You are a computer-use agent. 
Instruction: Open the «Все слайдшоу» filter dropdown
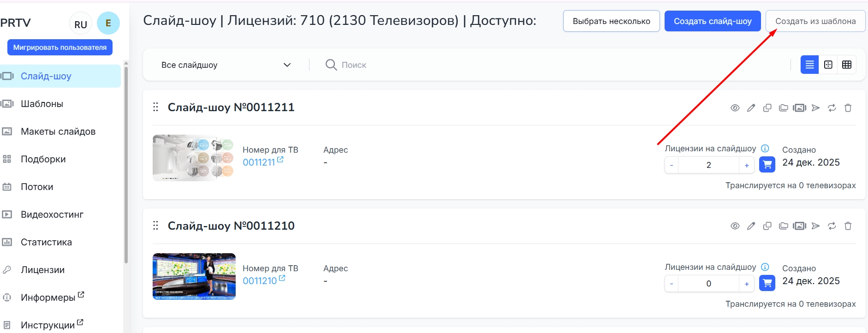click(x=226, y=65)
